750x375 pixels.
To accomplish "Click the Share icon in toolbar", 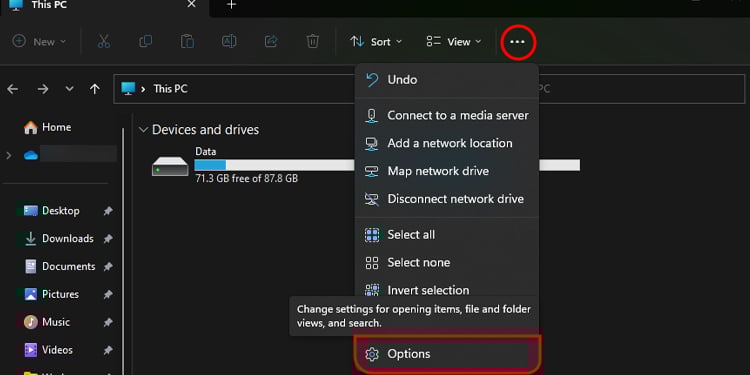I will (271, 42).
